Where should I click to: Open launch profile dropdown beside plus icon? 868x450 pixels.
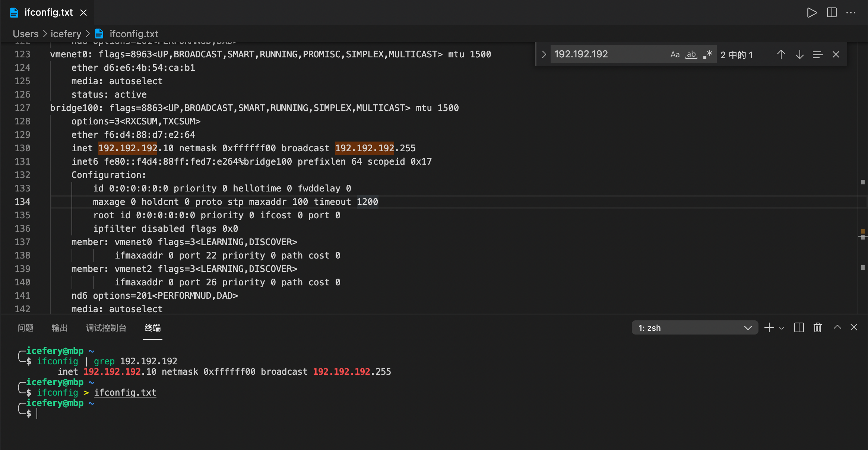(x=782, y=328)
